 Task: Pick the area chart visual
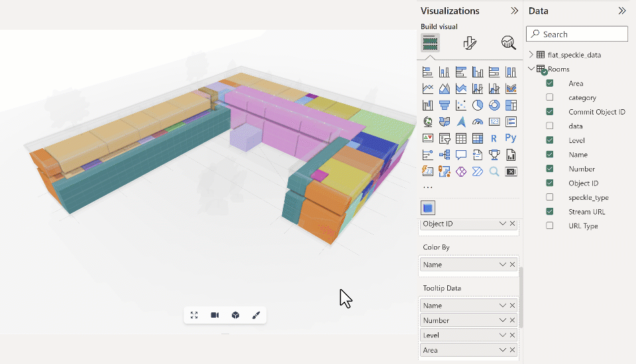pos(444,89)
